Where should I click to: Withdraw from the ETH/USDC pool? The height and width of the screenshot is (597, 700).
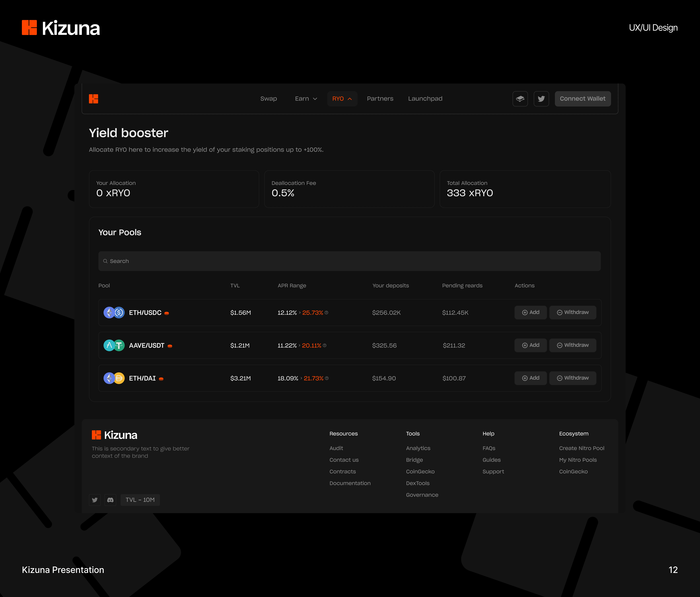point(573,313)
